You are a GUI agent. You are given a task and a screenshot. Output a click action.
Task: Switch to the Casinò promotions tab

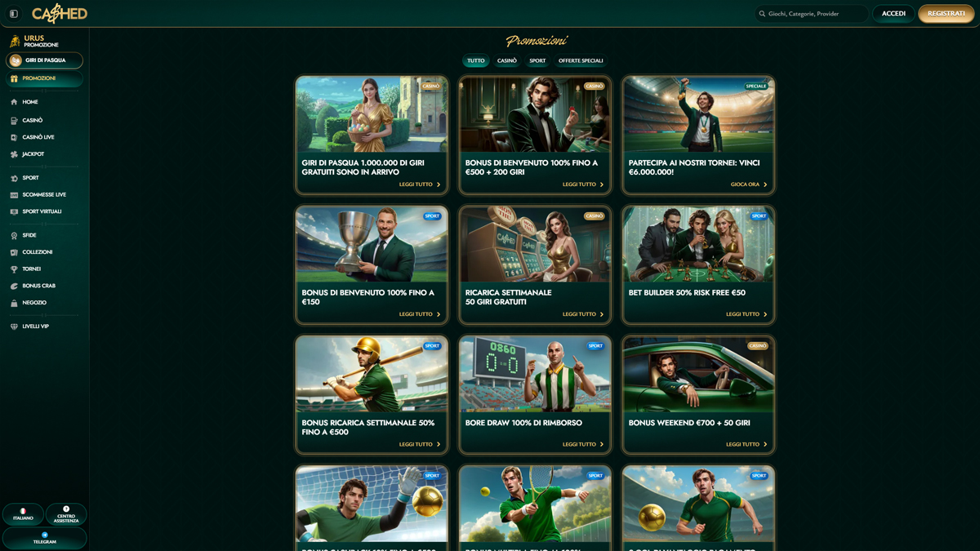507,60
